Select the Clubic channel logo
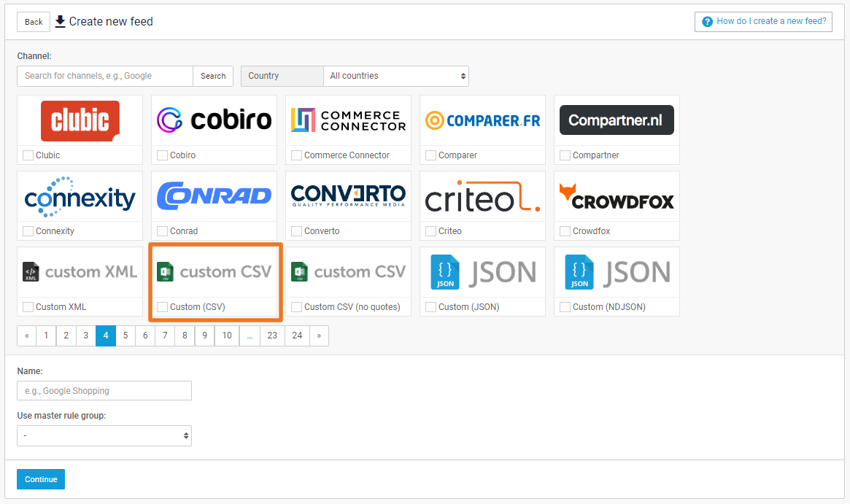850x504 pixels. [80, 120]
